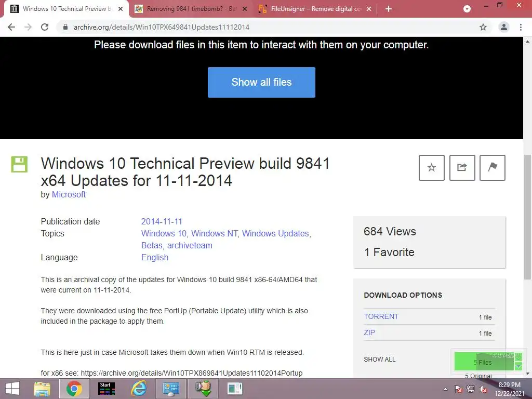Open the Chrome profile avatar menu
The width and height of the screenshot is (532, 399).
(x=504, y=27)
